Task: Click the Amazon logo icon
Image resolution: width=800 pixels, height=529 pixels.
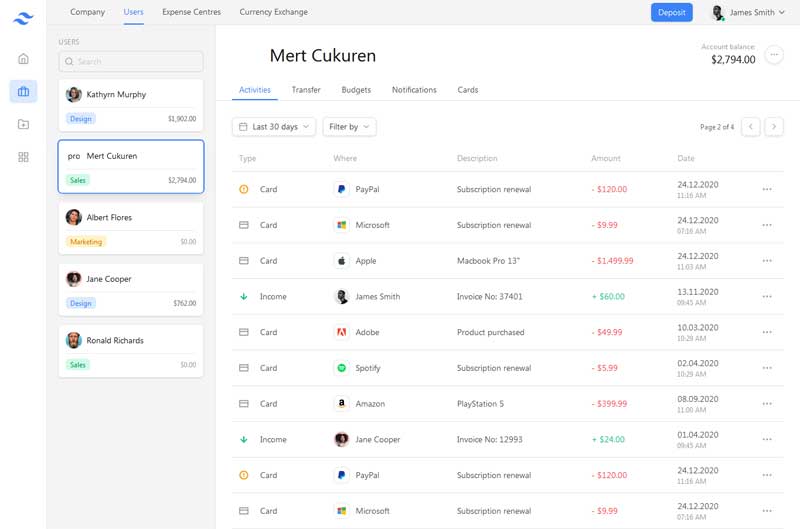Action: (341, 404)
